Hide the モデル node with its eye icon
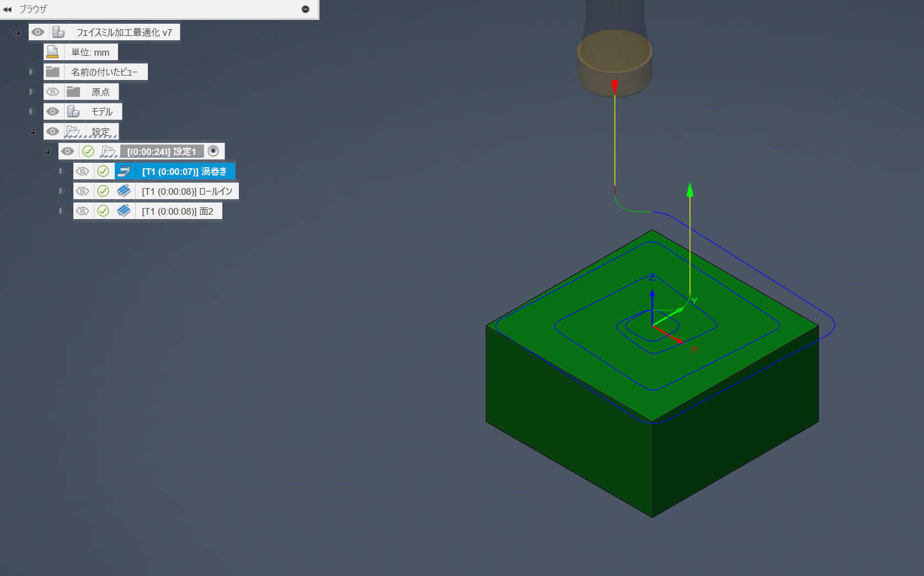Screen dimensions: 924x576 click(x=53, y=111)
